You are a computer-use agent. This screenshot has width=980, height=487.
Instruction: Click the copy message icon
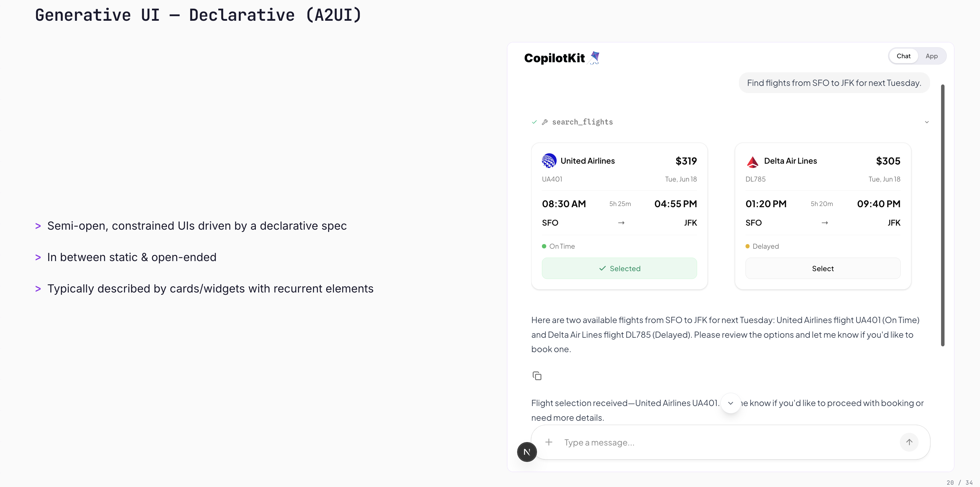coord(537,375)
